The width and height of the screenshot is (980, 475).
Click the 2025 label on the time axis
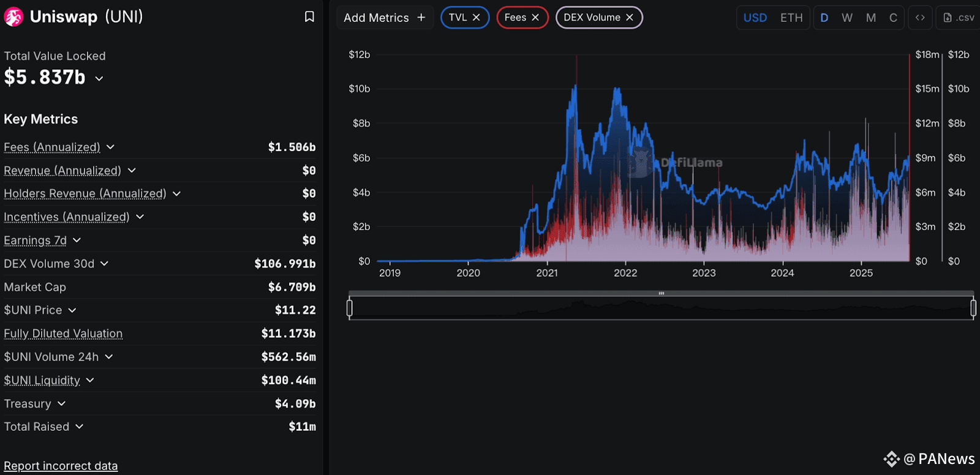pyautogui.click(x=861, y=273)
